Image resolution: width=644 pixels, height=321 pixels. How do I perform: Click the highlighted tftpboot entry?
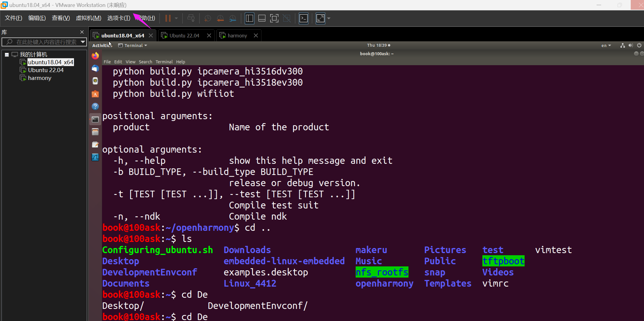[503, 261]
